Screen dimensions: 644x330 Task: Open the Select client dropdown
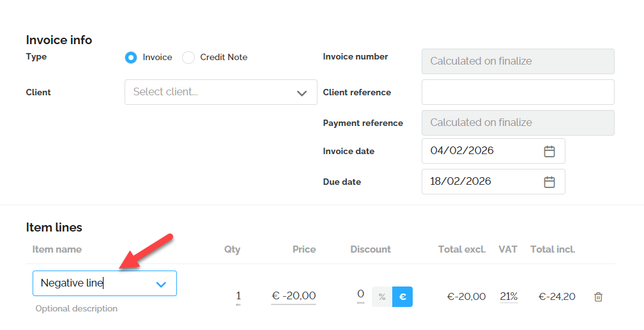click(x=220, y=92)
